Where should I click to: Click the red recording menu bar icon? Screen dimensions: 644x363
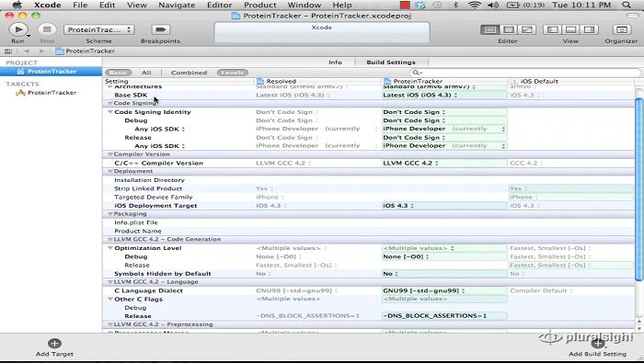coord(405,5)
